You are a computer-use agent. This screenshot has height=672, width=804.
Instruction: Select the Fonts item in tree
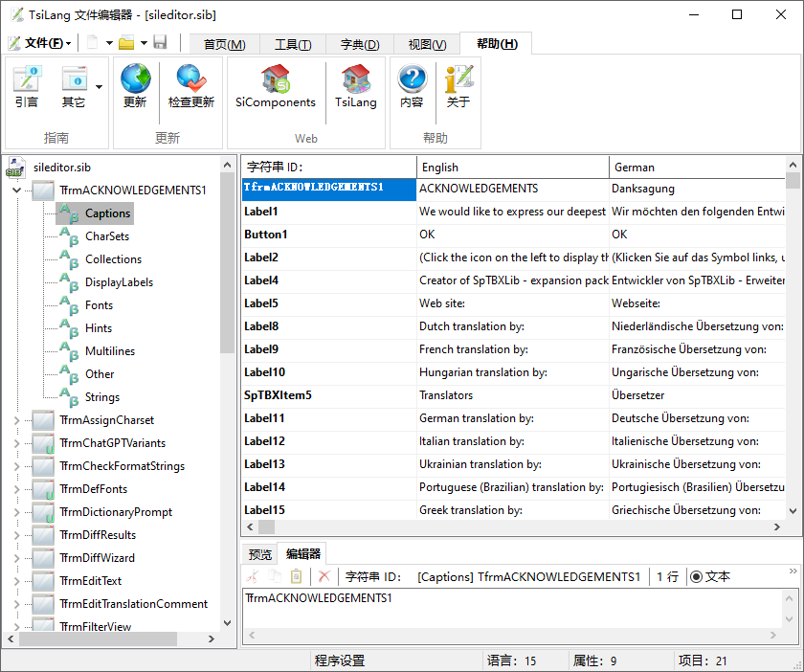pos(99,305)
